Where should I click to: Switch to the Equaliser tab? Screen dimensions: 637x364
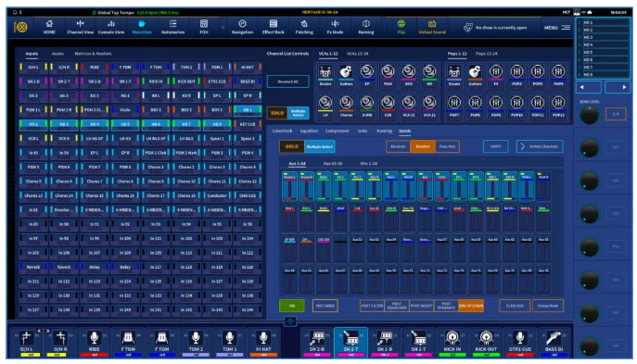(309, 131)
